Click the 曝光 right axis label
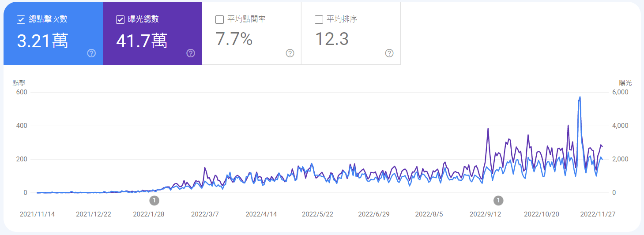 625,82
